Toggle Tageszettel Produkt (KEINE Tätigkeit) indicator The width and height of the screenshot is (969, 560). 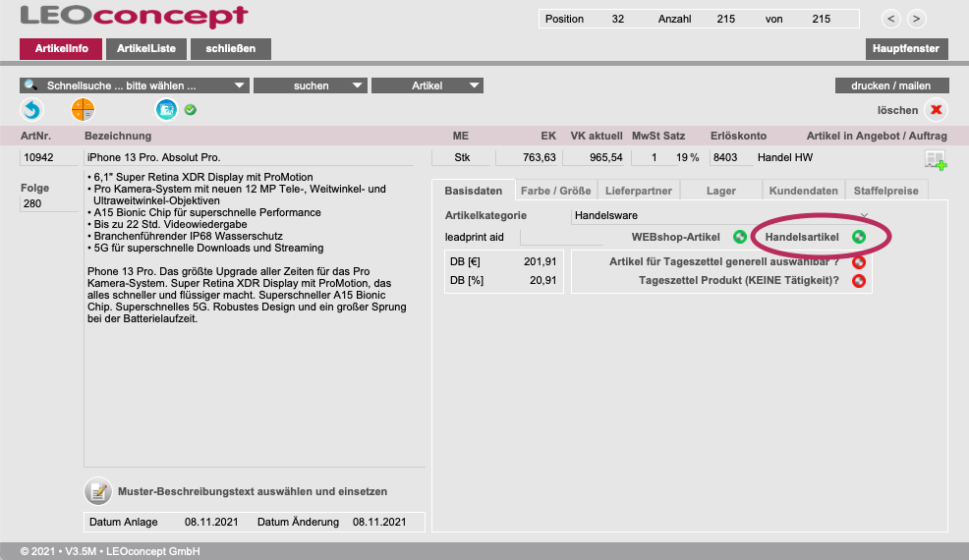click(x=859, y=281)
